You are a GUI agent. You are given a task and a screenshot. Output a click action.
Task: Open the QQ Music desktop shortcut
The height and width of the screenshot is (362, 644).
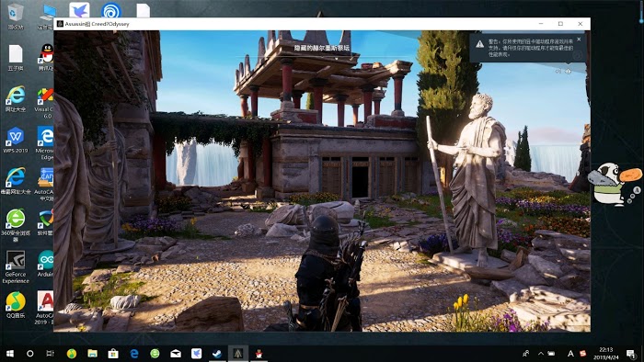(x=16, y=305)
